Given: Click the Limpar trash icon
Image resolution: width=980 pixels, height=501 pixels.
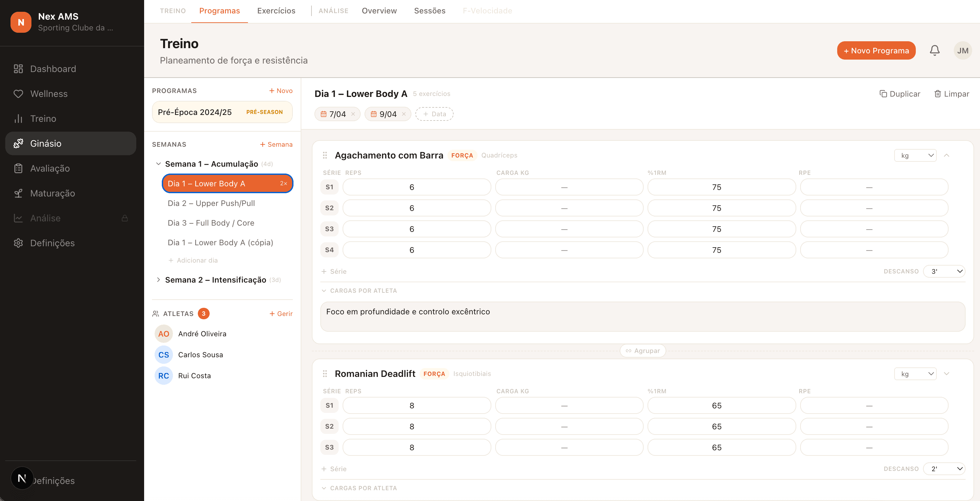Looking at the screenshot, I should [937, 94].
